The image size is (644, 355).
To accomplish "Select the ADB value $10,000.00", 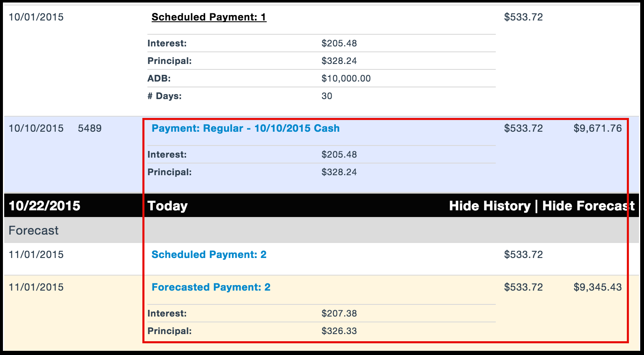I will (x=346, y=79).
